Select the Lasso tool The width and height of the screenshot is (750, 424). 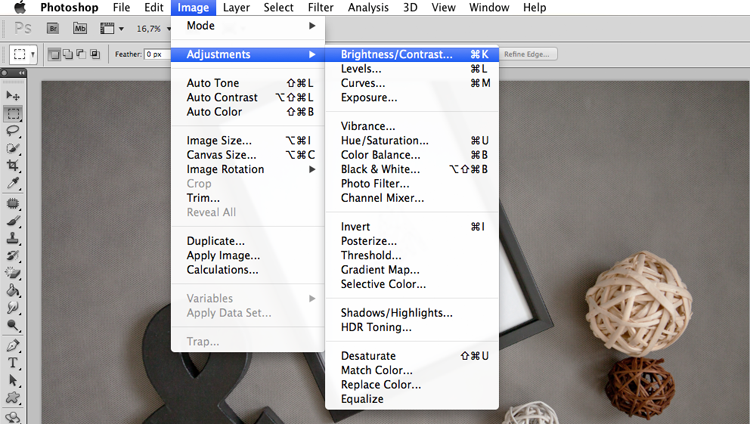(13, 131)
